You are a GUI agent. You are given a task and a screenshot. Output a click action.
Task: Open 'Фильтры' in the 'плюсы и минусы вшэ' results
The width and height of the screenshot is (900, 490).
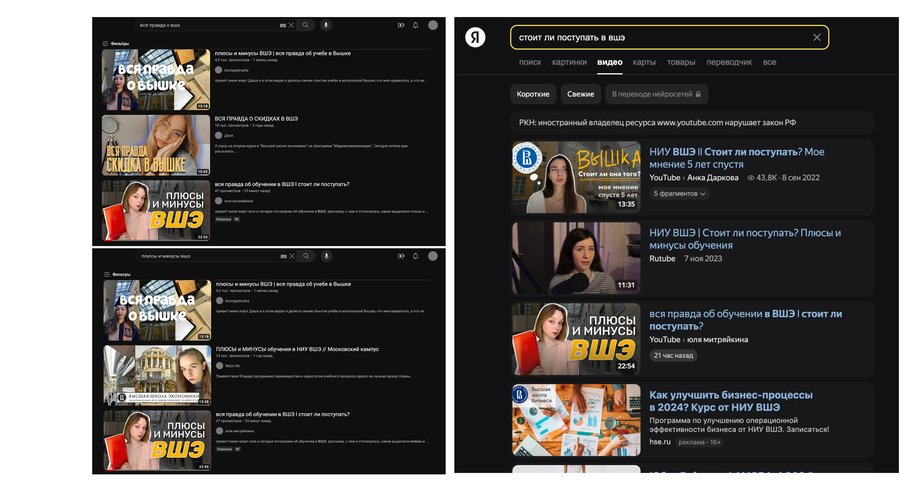tap(117, 274)
